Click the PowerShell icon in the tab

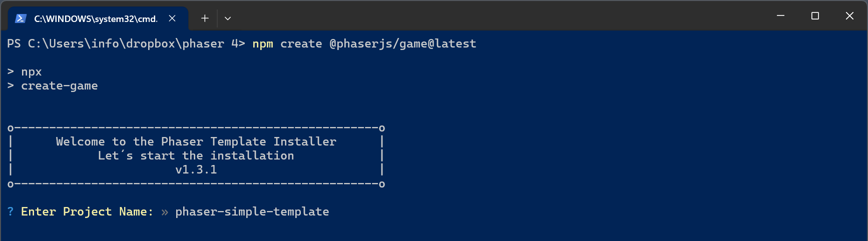(x=21, y=18)
